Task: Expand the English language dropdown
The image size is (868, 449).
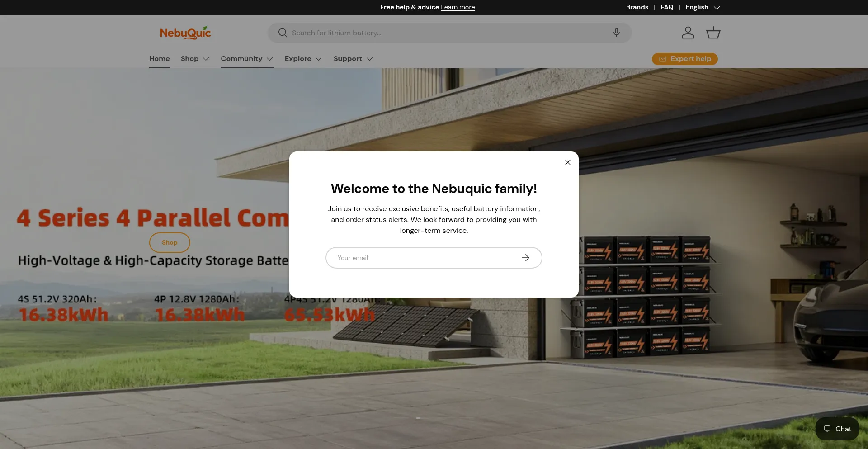Action: 703,7
